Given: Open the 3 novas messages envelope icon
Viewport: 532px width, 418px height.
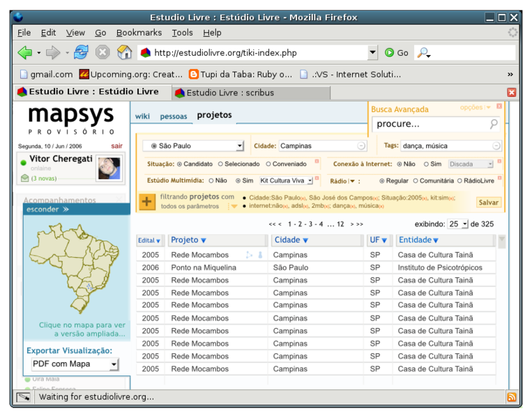Looking at the screenshot, I should [25, 178].
